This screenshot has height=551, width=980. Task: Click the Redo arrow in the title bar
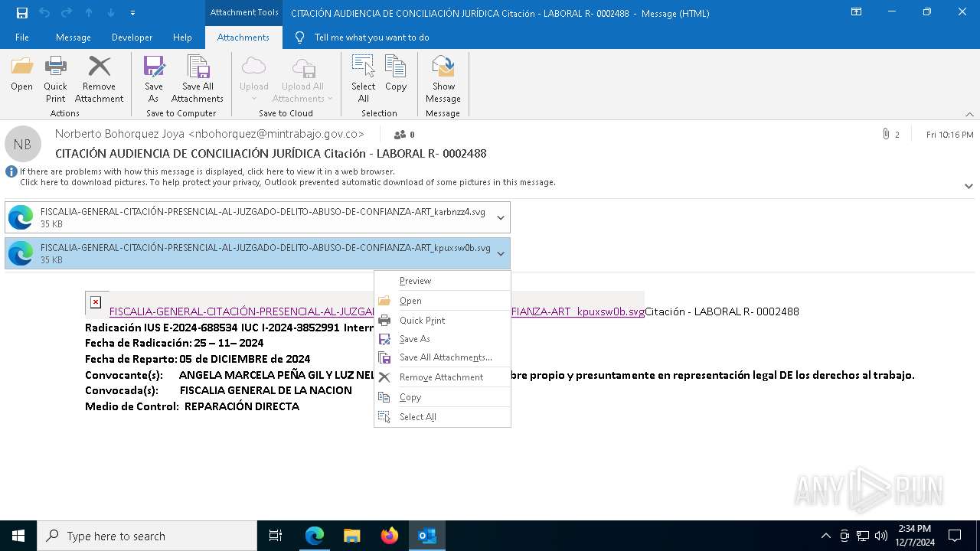[x=67, y=13]
